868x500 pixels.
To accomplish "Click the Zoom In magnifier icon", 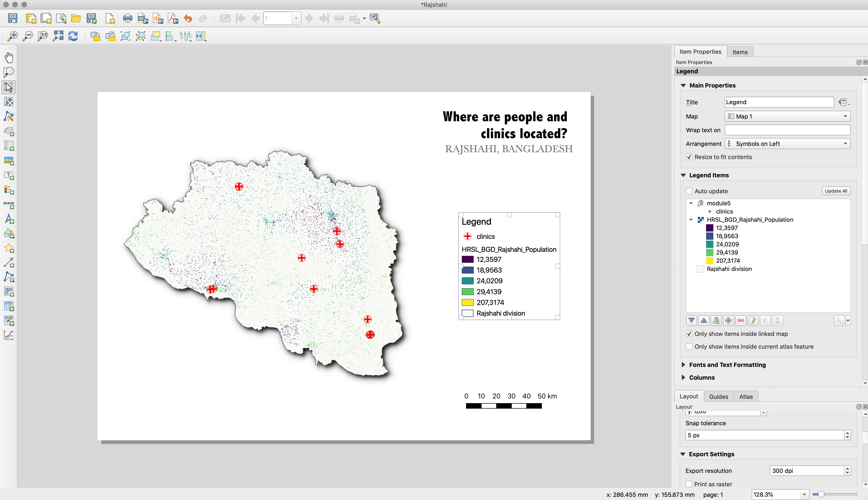I will 13,36.
